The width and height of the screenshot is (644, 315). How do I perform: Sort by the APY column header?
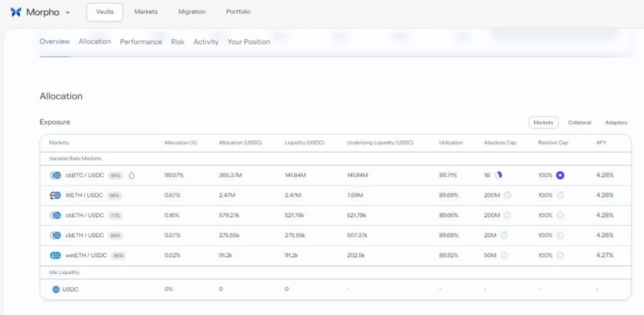(601, 143)
